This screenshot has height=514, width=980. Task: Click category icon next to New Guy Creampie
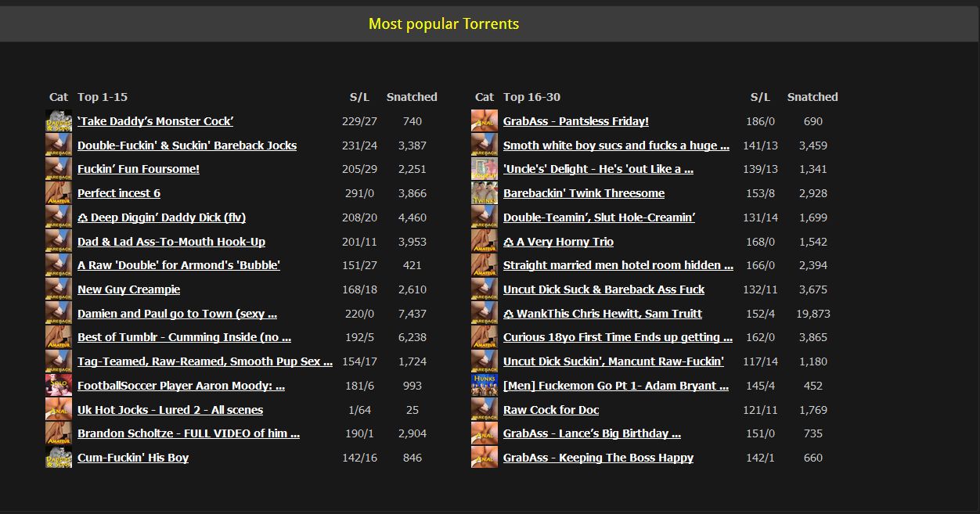coord(59,289)
